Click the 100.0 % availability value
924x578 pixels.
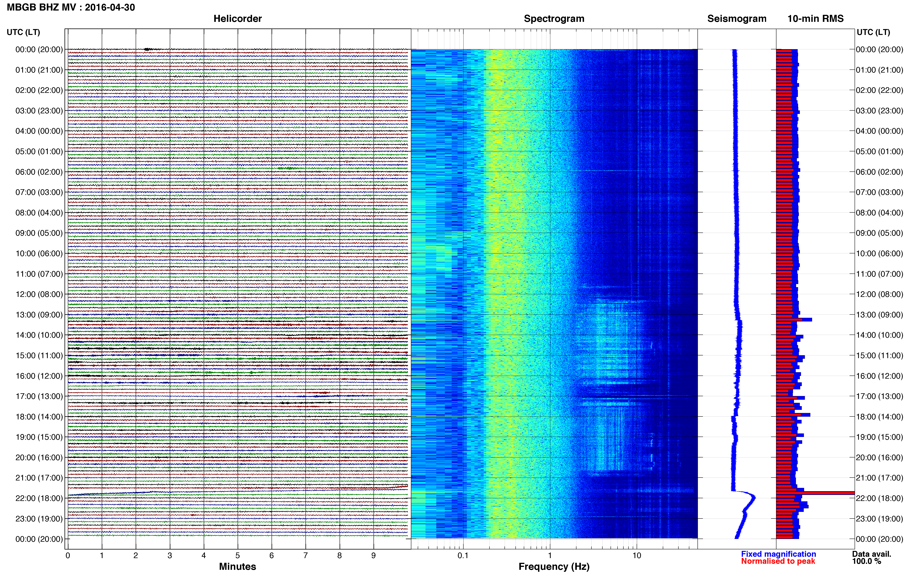867,561
